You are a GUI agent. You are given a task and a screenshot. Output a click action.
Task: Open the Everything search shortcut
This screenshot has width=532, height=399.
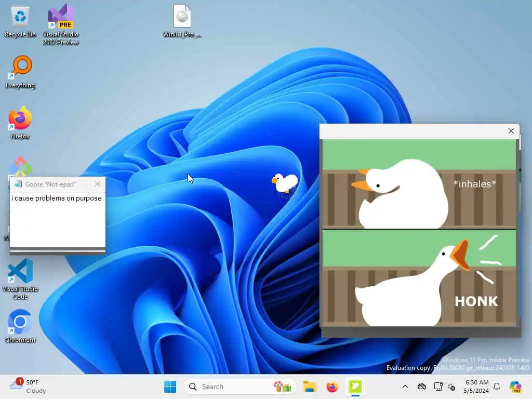20,72
